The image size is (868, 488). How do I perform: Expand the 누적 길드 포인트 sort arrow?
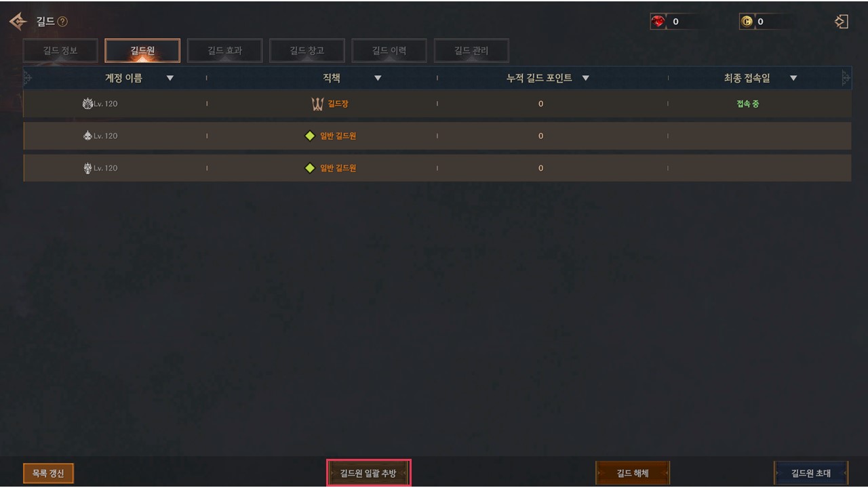tap(585, 78)
